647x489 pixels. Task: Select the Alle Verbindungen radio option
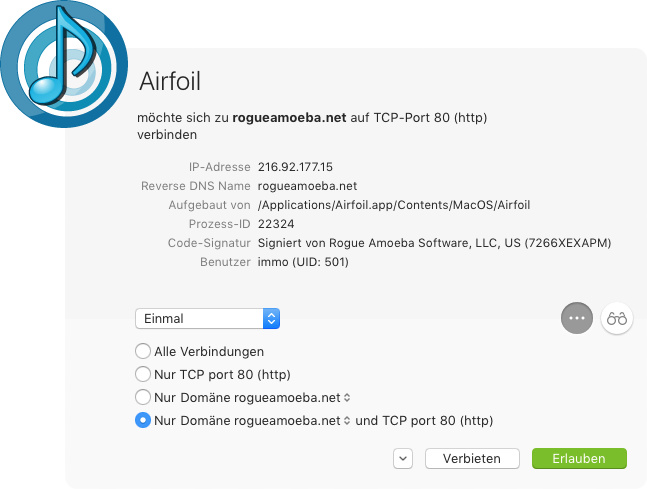tap(143, 352)
